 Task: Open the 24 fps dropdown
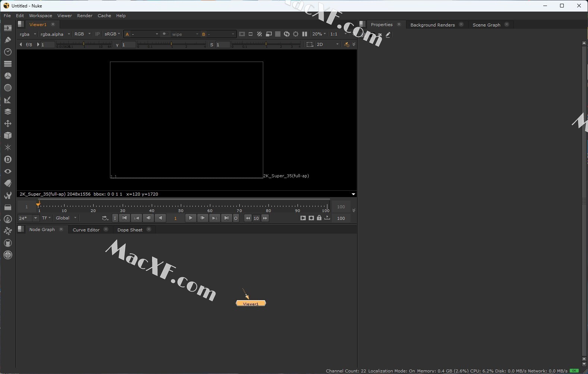[28, 218]
